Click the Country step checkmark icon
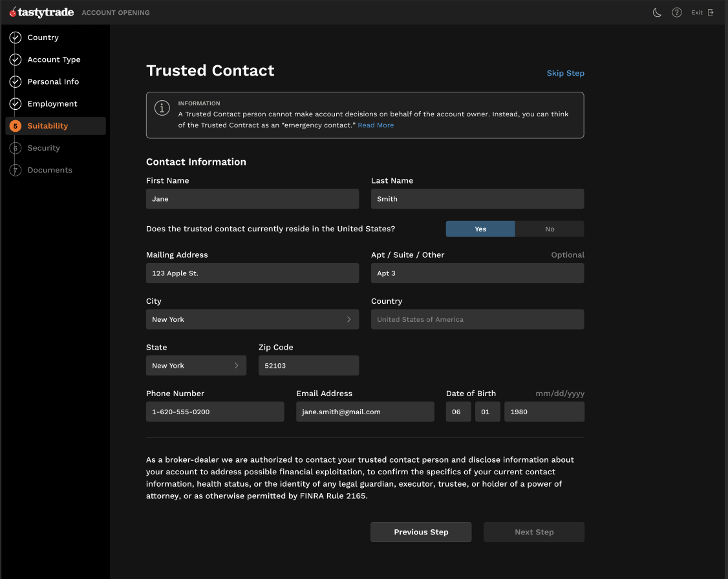The height and width of the screenshot is (579, 728). pos(16,37)
